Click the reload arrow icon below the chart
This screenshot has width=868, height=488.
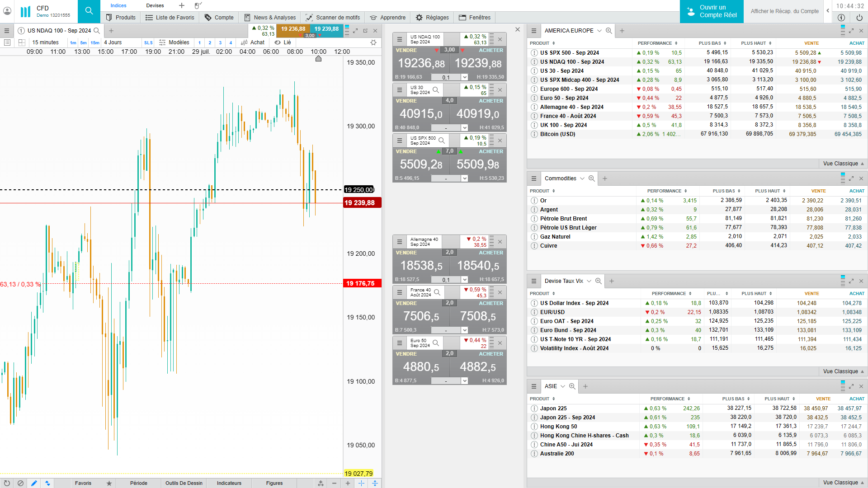pyautogui.click(x=7, y=483)
